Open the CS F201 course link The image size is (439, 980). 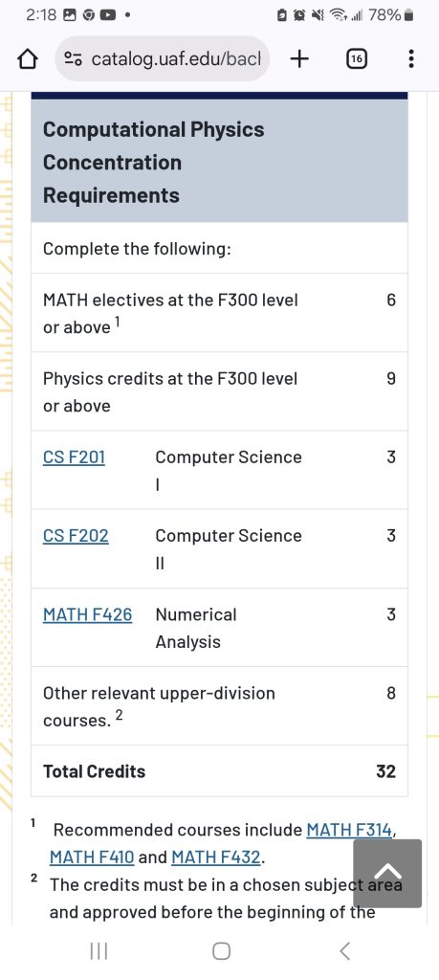coord(75,457)
